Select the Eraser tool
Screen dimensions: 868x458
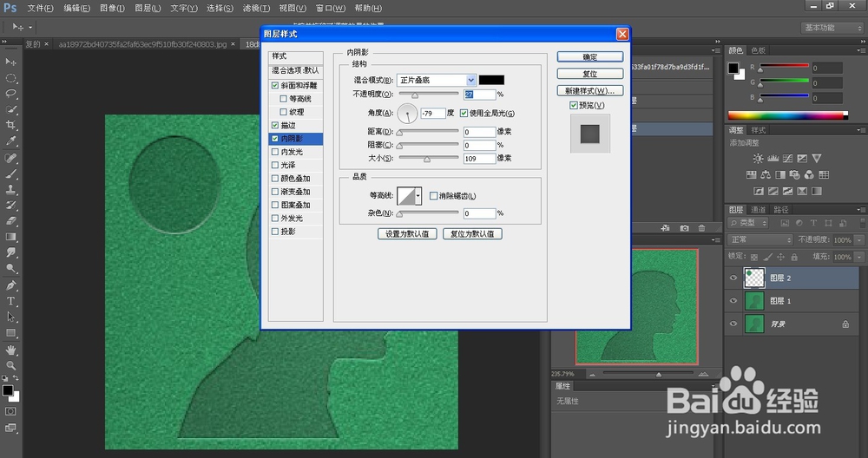(x=10, y=220)
